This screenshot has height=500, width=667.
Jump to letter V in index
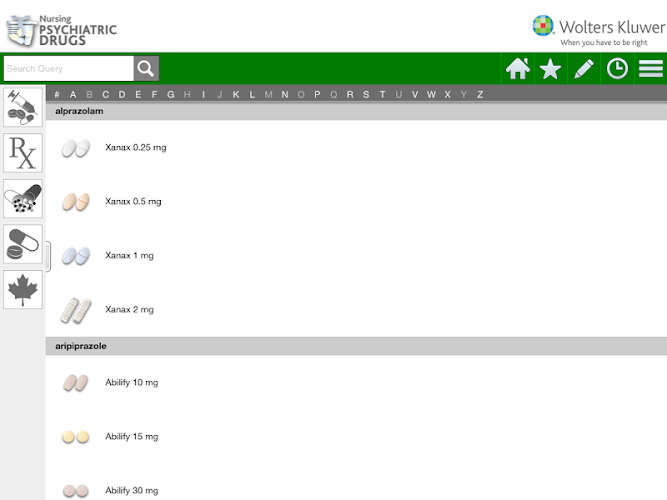pyautogui.click(x=415, y=94)
